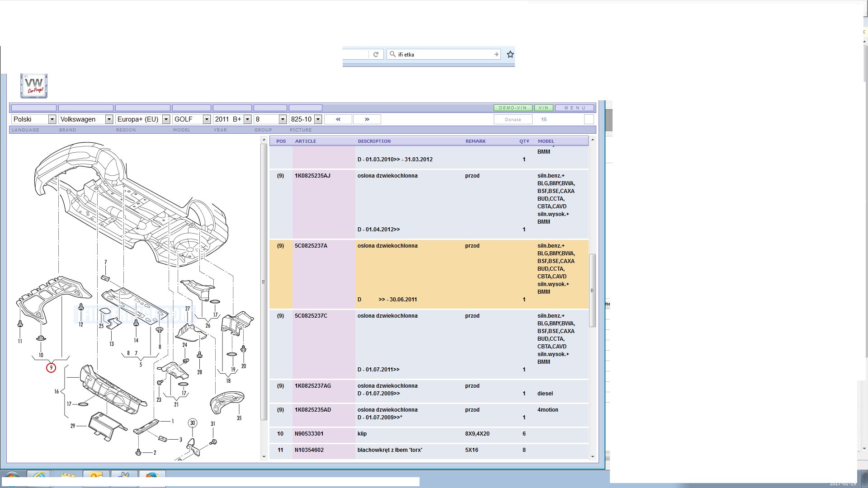This screenshot has width=868, height=488.
Task: Open the Year dropdown showing 2011 B+
Action: click(232, 119)
